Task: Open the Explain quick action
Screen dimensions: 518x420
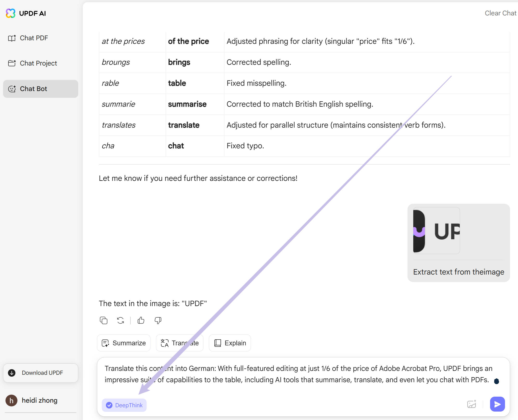Action: pos(229,343)
